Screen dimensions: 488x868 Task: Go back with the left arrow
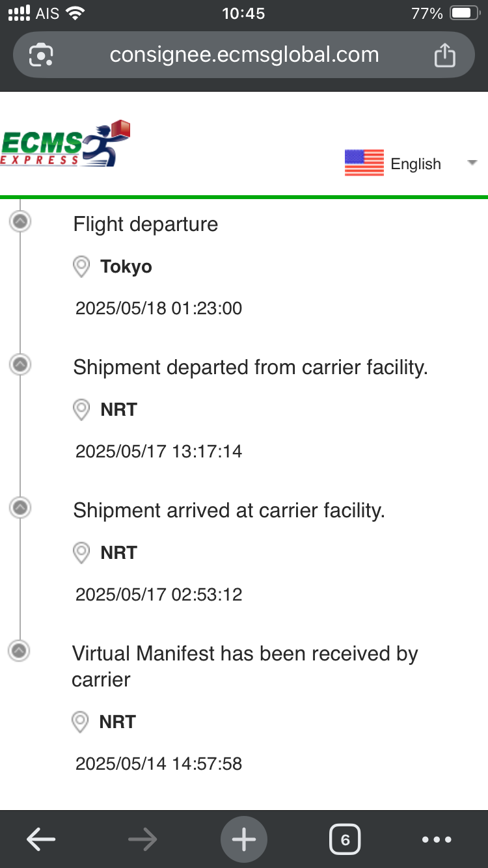[x=41, y=840]
